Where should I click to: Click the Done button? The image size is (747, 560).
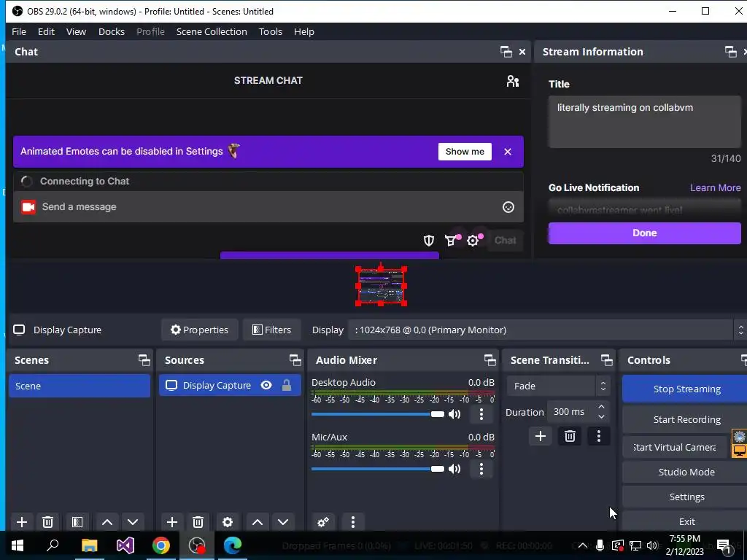(x=645, y=233)
